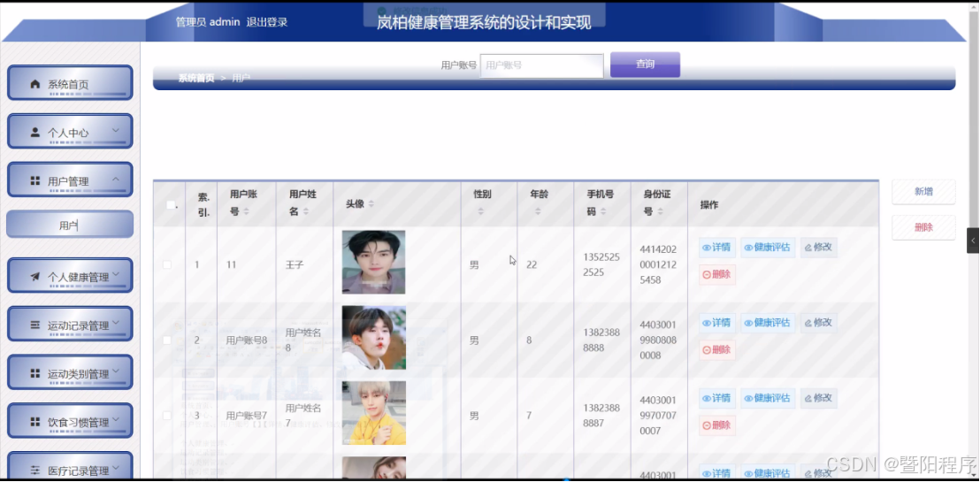This screenshot has width=980, height=482.
Task: Click phone number 13525252525 cell
Action: 601,264
